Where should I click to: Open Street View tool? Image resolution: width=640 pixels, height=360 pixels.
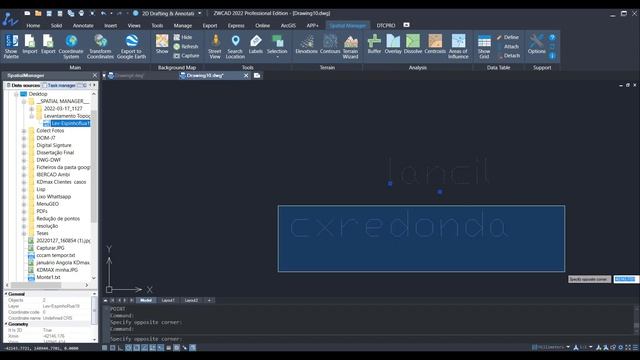point(215,46)
